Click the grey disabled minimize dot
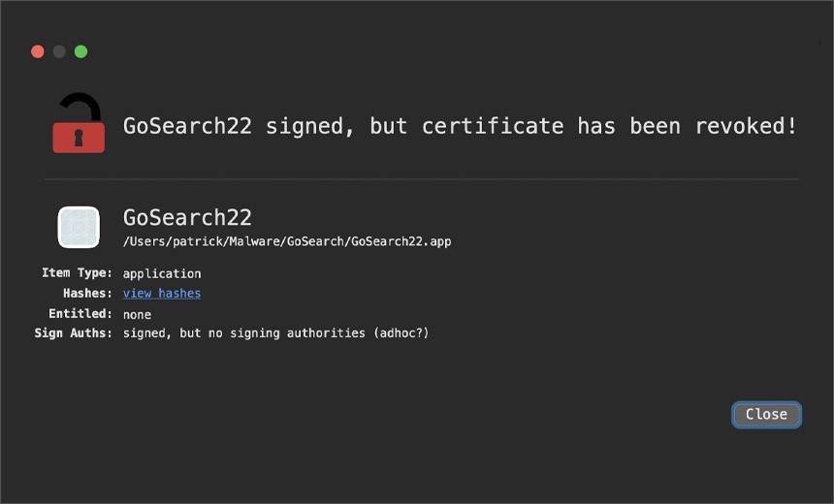834x504 pixels. point(59,51)
